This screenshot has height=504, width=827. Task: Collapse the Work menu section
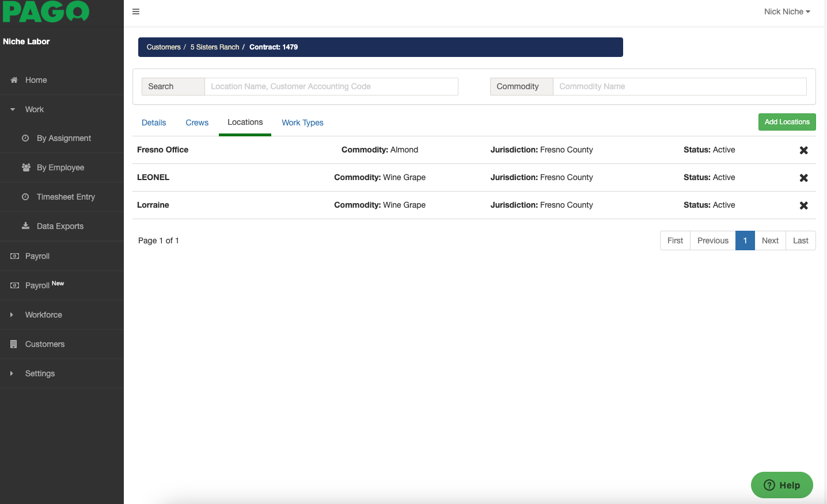34,109
